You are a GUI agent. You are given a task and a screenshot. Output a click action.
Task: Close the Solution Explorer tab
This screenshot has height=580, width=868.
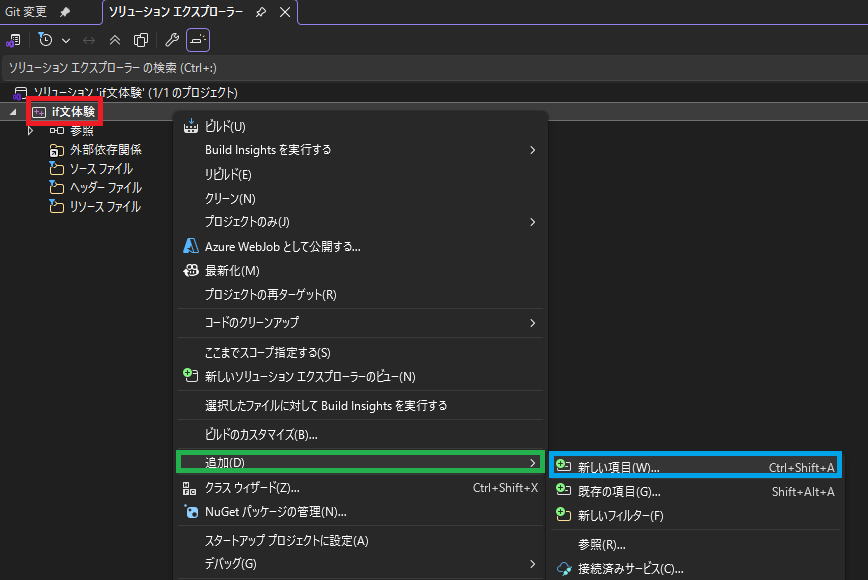(x=285, y=12)
